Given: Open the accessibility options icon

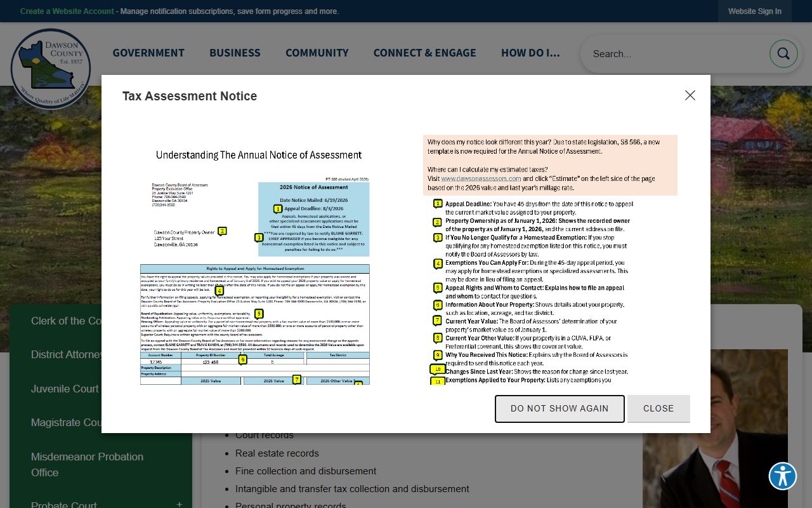Looking at the screenshot, I should coord(783,476).
